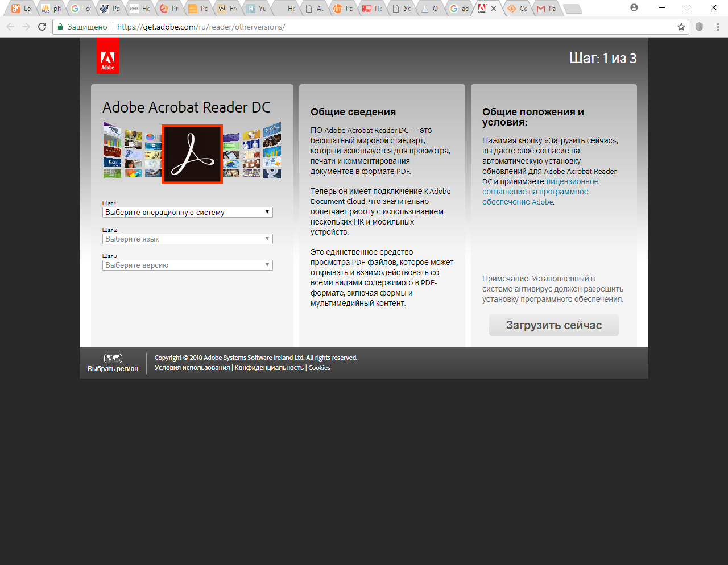This screenshot has height=565, width=728.
Task: Click the Chrome user profile icon
Action: point(634,7)
